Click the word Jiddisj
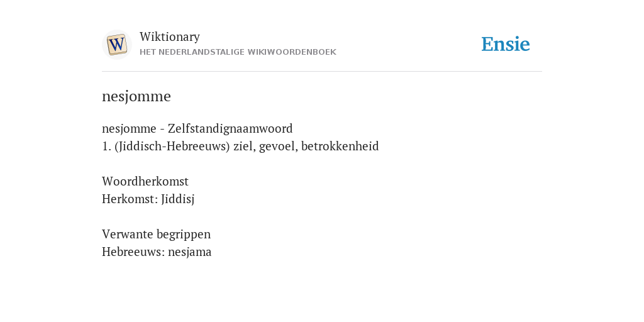Image resolution: width=644 pixels, height=322 pixels. [177, 199]
